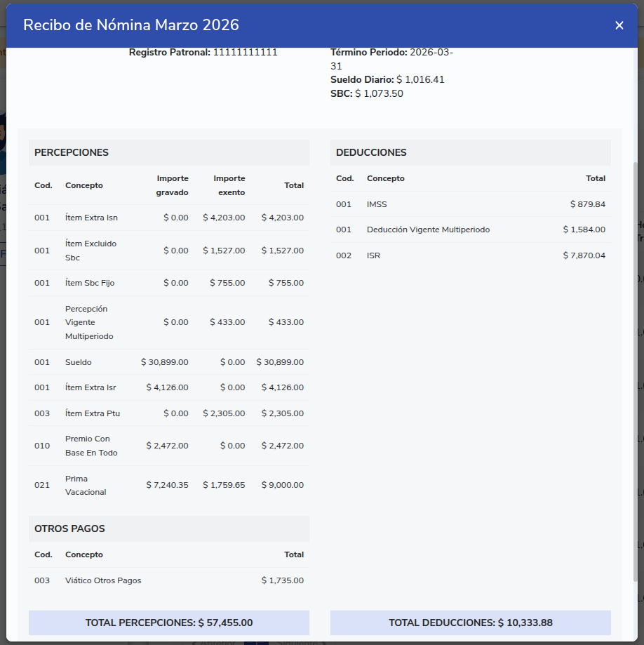Click the Total Percepciones summary bar
This screenshot has width=644, height=645.
pos(168,623)
